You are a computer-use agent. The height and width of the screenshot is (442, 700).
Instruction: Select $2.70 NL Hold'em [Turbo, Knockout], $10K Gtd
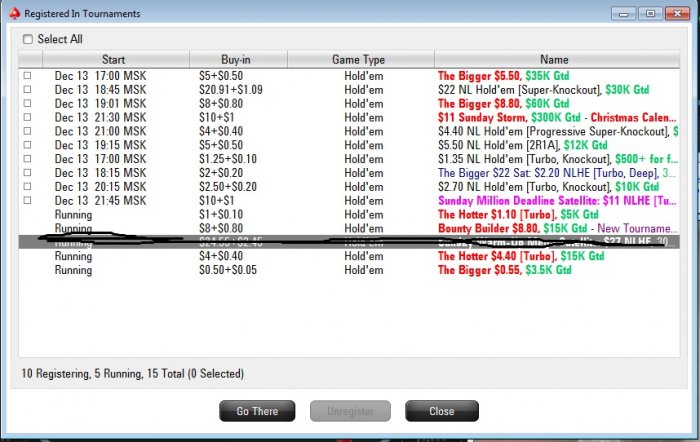click(549, 187)
